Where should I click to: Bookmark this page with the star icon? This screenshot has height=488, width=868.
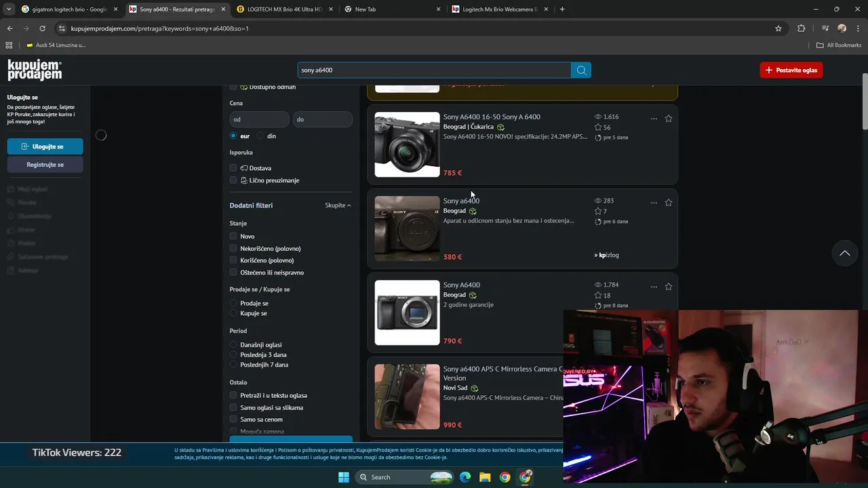coord(778,28)
